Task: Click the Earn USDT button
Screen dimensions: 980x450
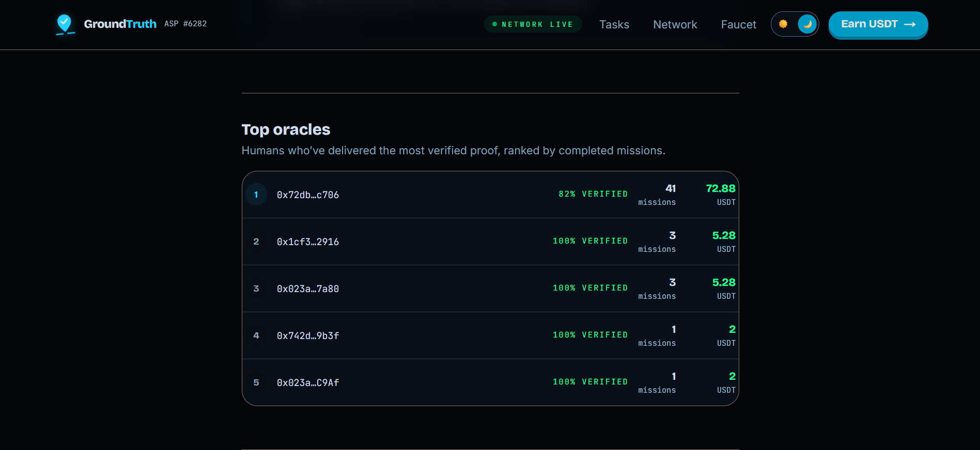Action: point(878,24)
